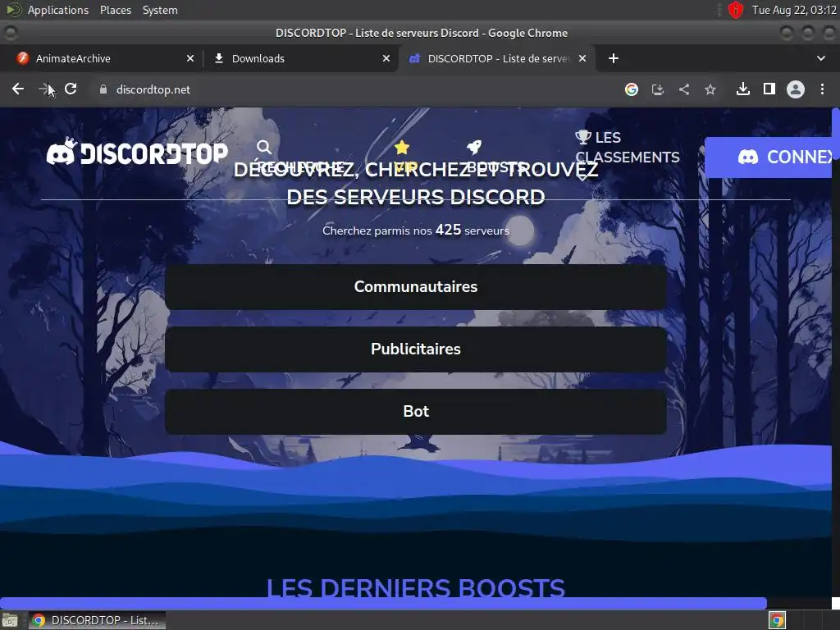
Task: Open the search magnifier nav icon
Action: [263, 147]
